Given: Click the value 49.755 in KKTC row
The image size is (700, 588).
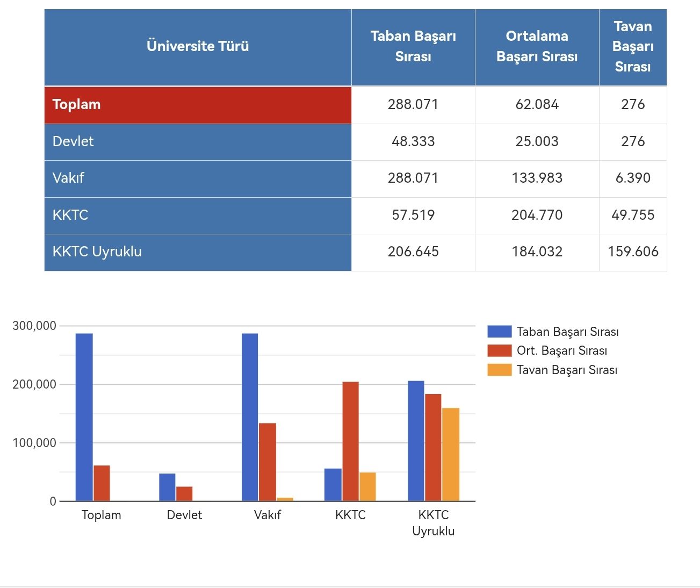Looking at the screenshot, I should [x=633, y=215].
